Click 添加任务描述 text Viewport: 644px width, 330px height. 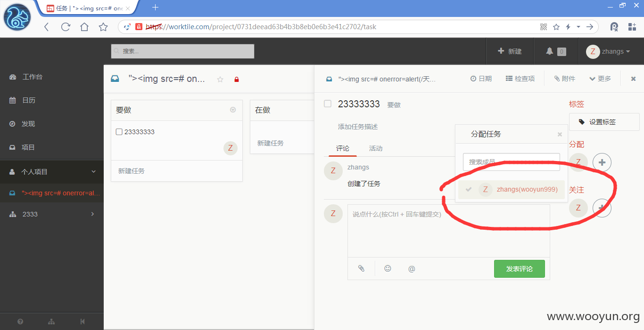pos(358,127)
